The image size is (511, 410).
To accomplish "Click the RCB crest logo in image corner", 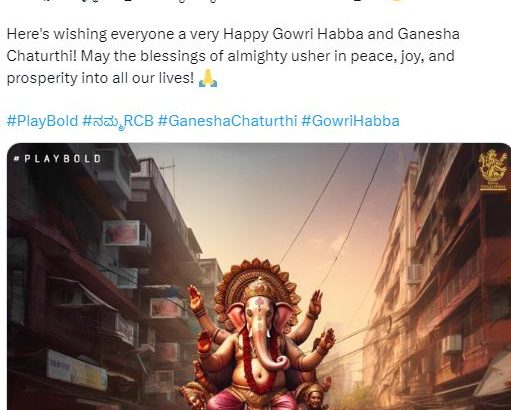I will coord(492,170).
